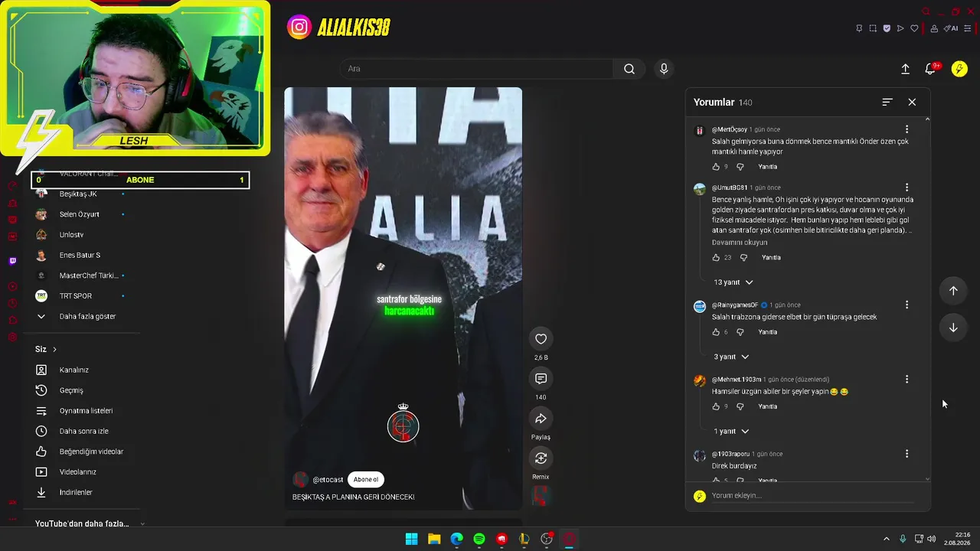Like the @RainygamesOF comment
The height and width of the screenshot is (551, 980).
[x=716, y=332]
